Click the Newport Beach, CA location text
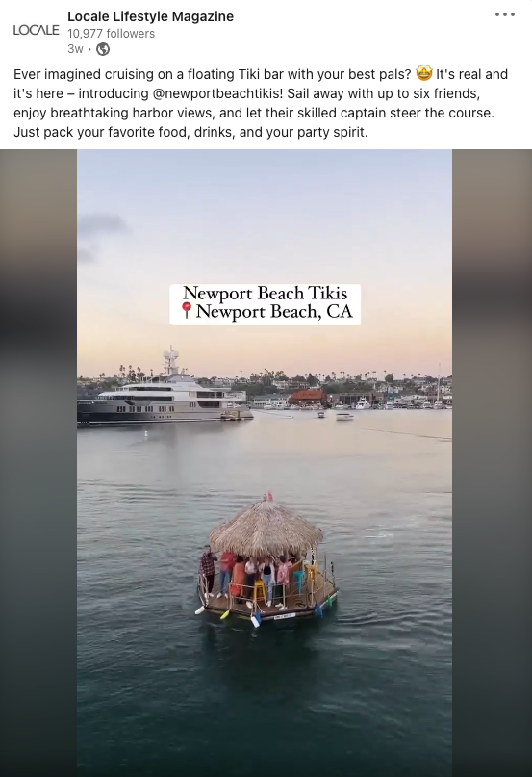Image resolution: width=532 pixels, height=777 pixels. [274, 311]
